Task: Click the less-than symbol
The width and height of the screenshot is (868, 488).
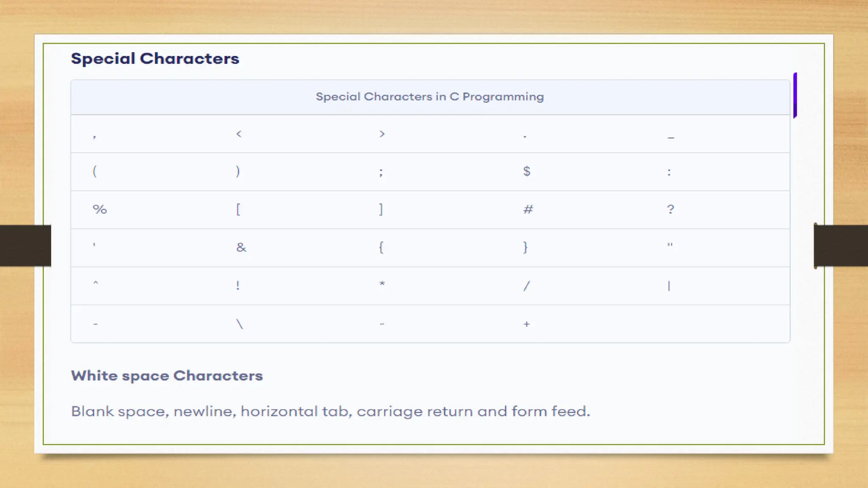Action: (x=239, y=134)
